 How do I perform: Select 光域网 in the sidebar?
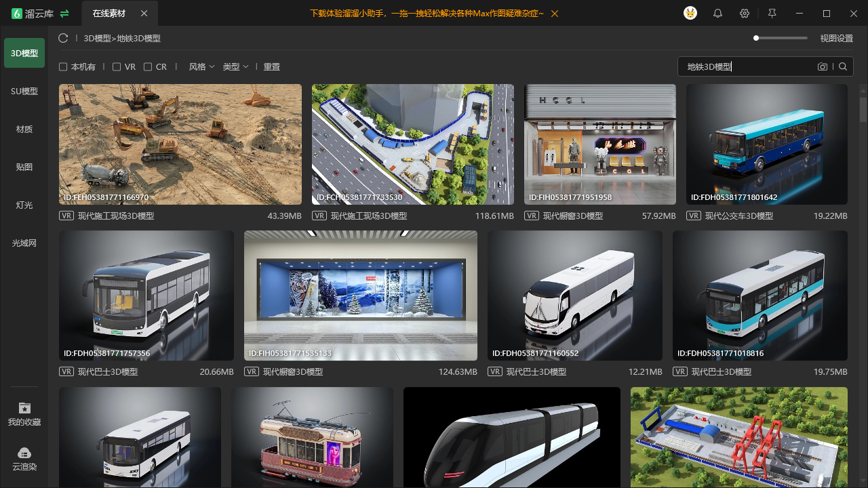tap(24, 243)
